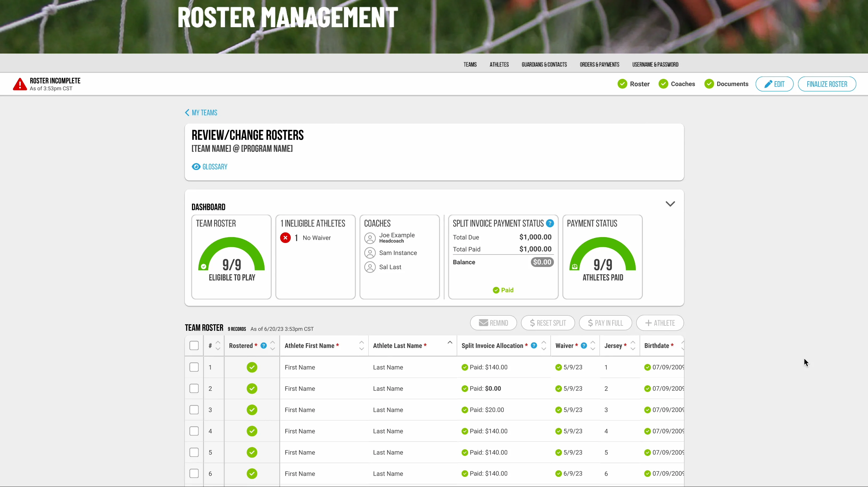Collapse the Dashboard section with its chevron
868x487 pixels.
pos(670,204)
